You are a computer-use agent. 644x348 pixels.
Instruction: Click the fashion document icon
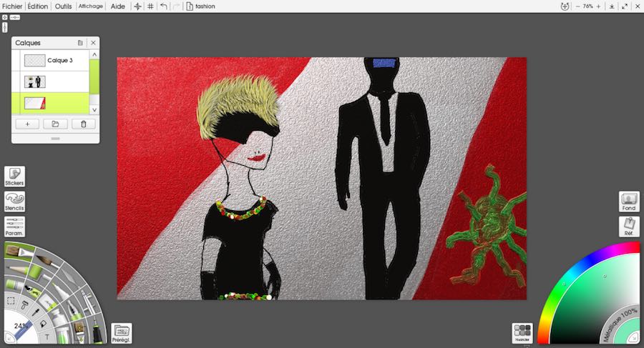(x=190, y=6)
